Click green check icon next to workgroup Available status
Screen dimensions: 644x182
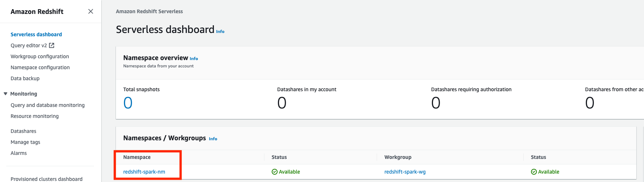coord(534,172)
